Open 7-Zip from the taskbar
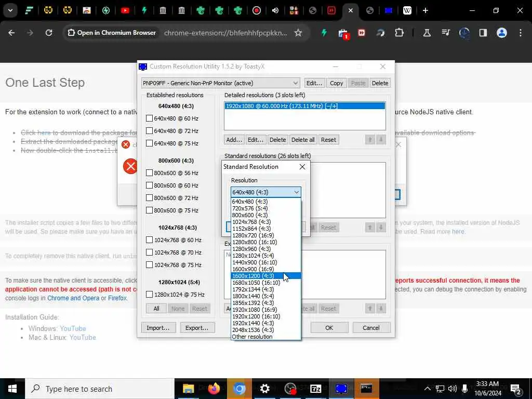The image size is (532, 399). pyautogui.click(x=315, y=389)
